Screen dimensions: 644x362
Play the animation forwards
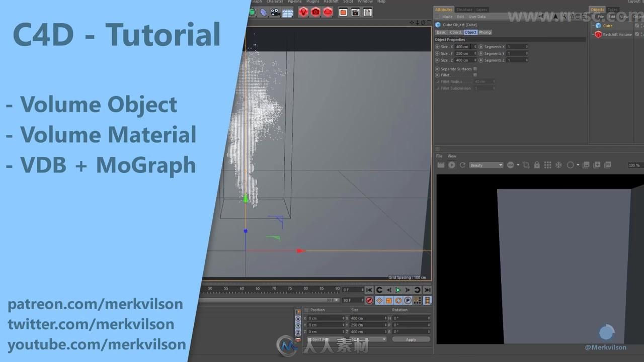coord(398,290)
